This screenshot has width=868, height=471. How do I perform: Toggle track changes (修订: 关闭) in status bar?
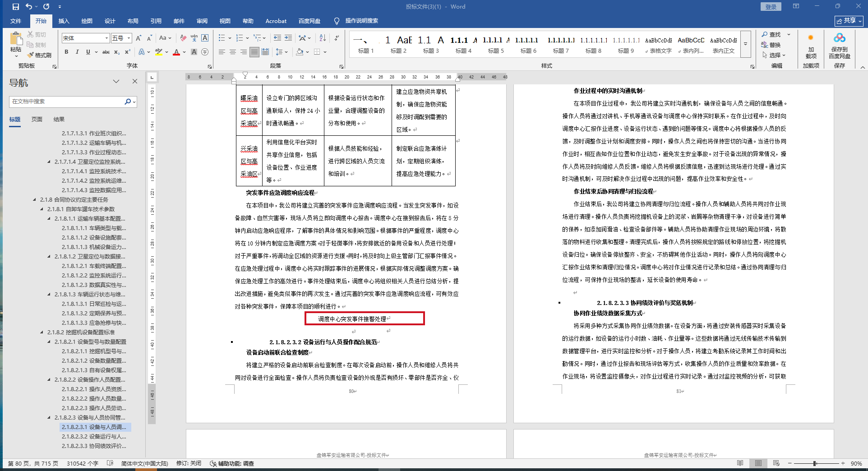[189, 463]
